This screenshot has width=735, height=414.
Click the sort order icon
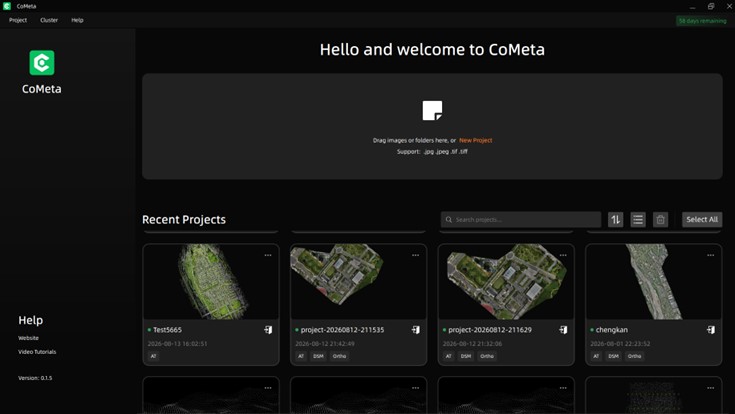(615, 219)
